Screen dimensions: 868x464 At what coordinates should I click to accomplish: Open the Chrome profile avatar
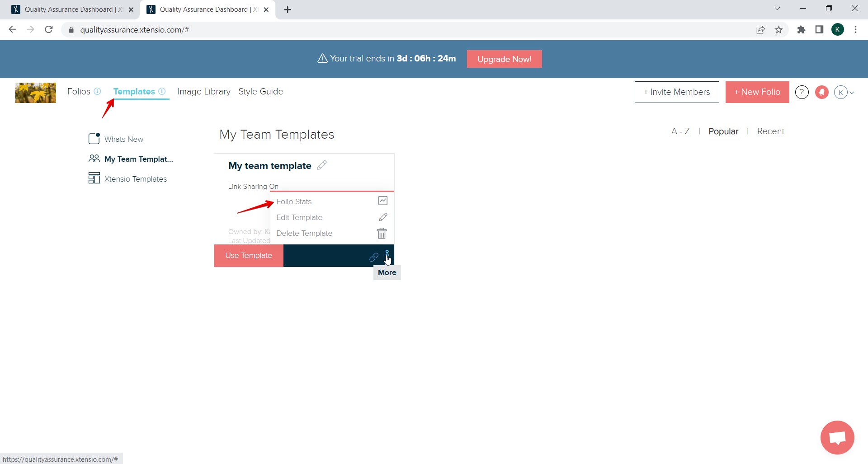coord(838,30)
